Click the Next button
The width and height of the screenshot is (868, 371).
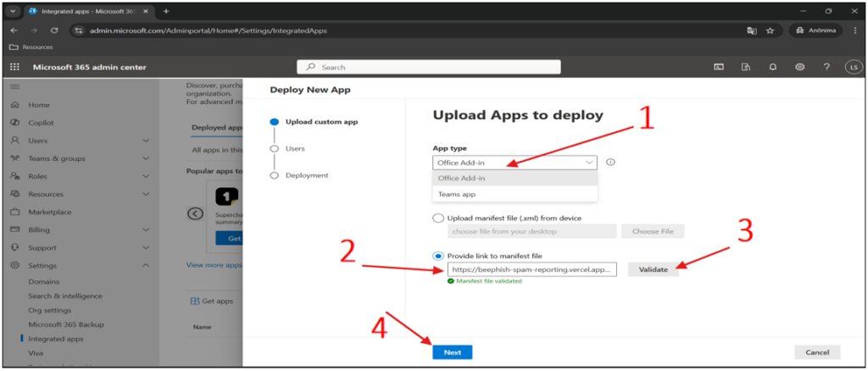453,352
